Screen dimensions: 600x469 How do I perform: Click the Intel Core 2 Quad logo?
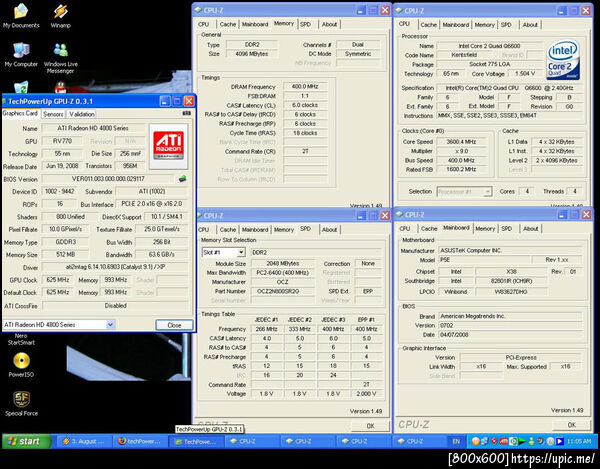point(563,60)
